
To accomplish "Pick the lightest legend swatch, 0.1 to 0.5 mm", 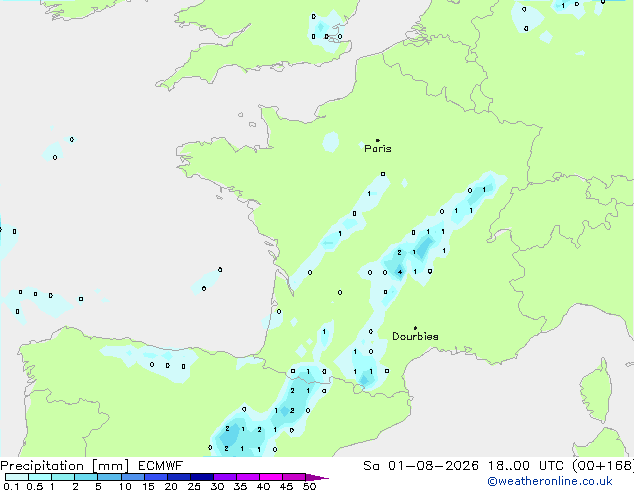I will click(x=17, y=477).
